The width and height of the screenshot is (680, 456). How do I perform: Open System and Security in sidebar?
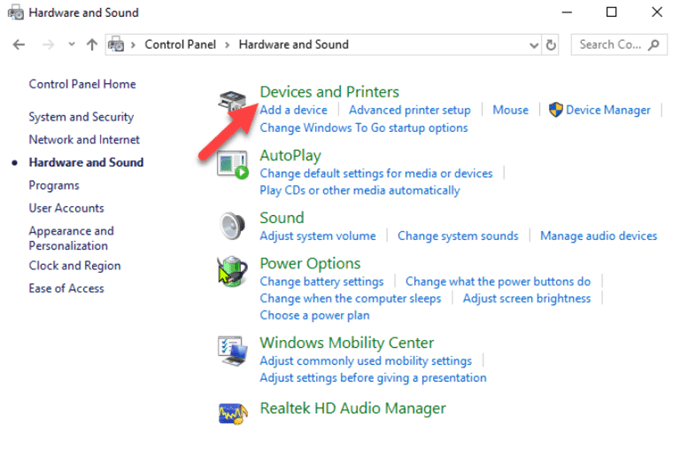[x=81, y=117]
